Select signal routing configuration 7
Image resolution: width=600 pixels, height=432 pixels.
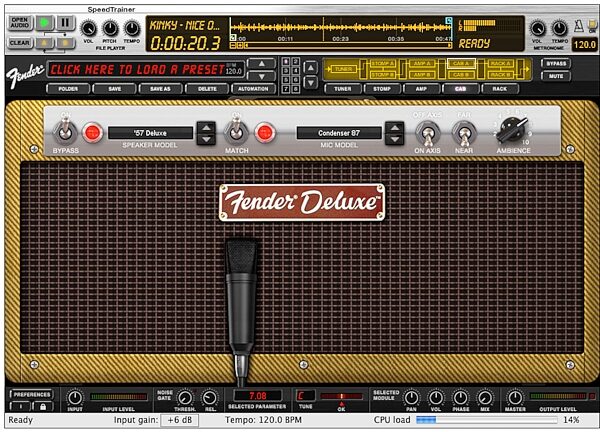point(285,89)
